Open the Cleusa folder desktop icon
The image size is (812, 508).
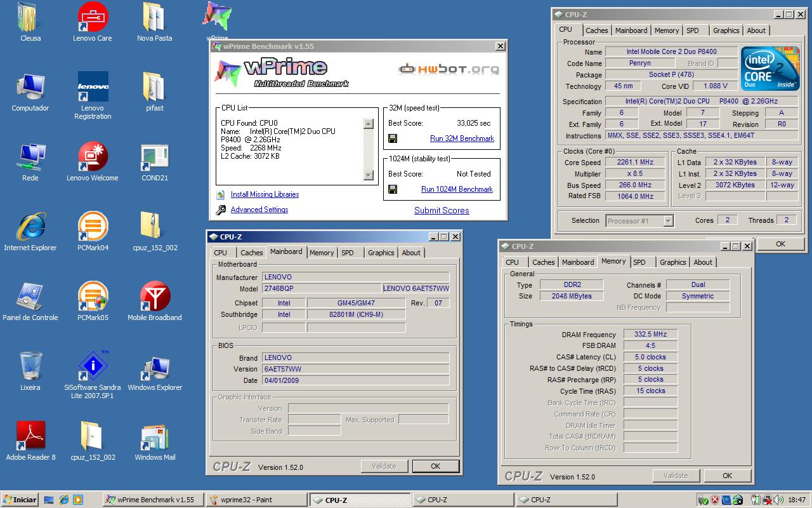tap(30, 18)
